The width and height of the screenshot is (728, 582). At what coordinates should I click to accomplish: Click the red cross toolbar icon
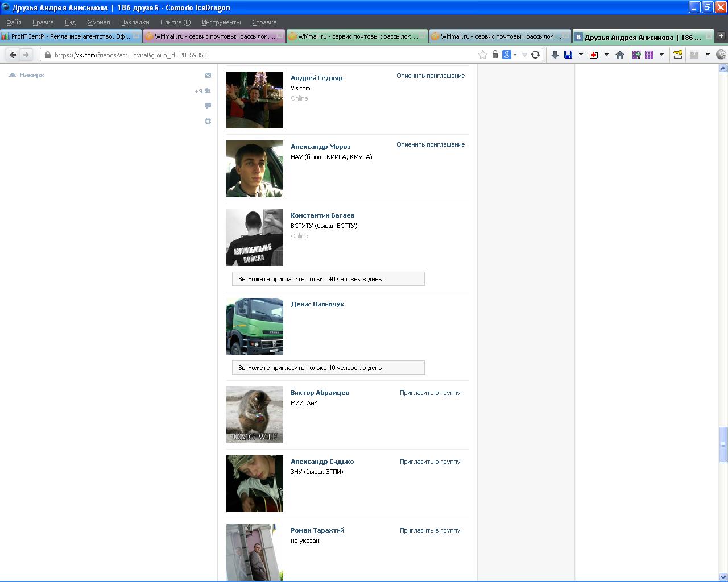(594, 55)
